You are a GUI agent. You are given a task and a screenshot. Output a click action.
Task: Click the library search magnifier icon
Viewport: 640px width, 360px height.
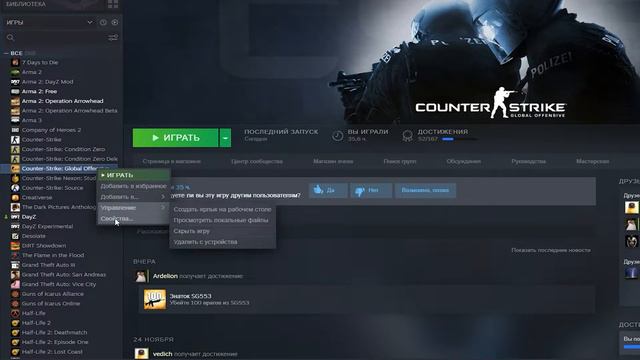[11, 38]
